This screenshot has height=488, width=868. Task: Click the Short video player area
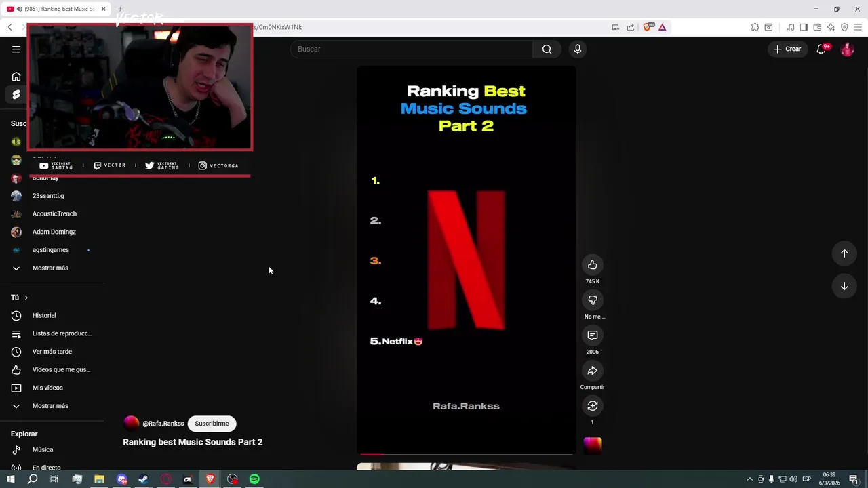click(466, 260)
